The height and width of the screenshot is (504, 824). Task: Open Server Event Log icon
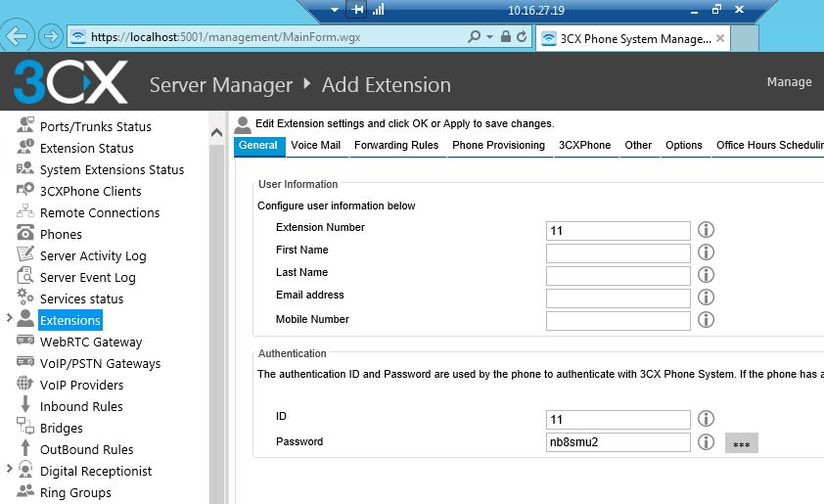pos(25,276)
